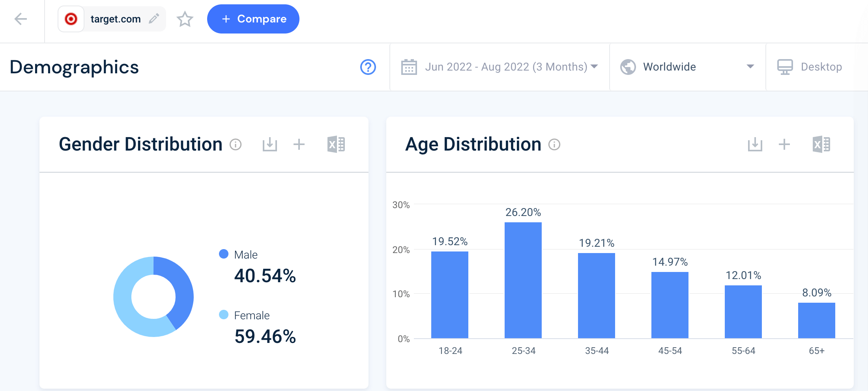868x391 pixels.
Task: Expand the Worldwide country dropdown
Action: point(688,67)
